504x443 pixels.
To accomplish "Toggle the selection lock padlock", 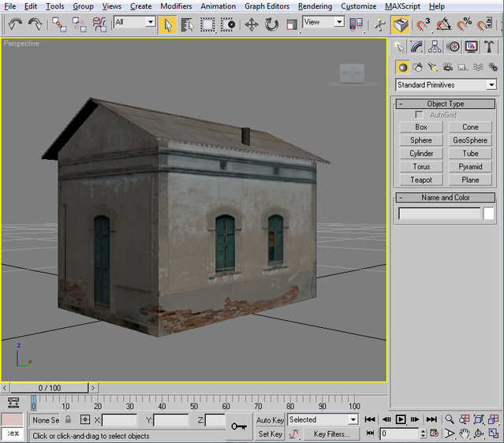I will click(68, 420).
